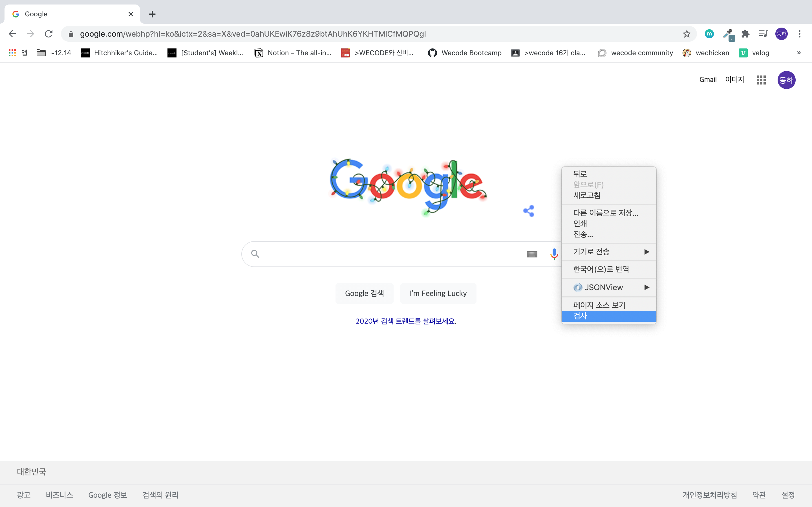Go back with the back arrow
The width and height of the screenshot is (812, 507).
[12, 34]
